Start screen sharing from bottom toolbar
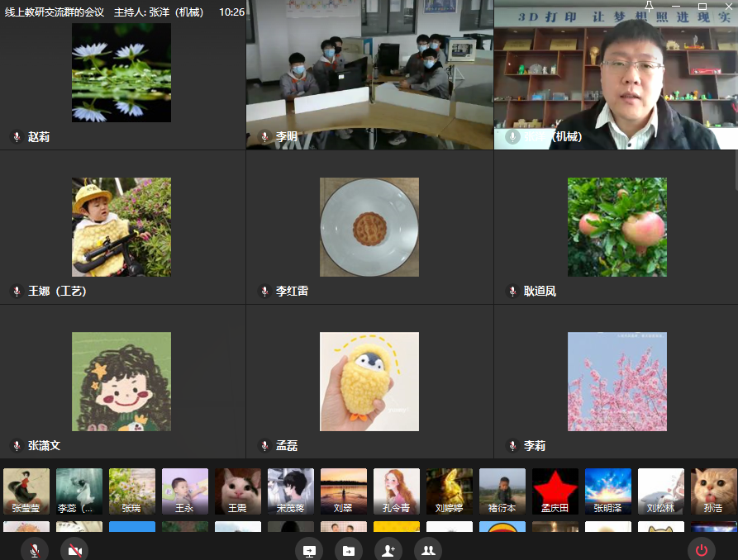 click(309, 550)
